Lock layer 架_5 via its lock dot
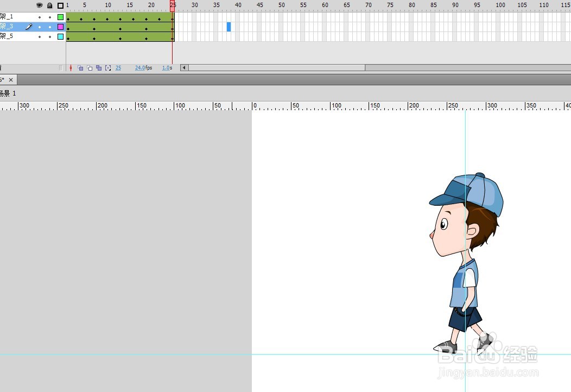This screenshot has width=571, height=392. 50,37
